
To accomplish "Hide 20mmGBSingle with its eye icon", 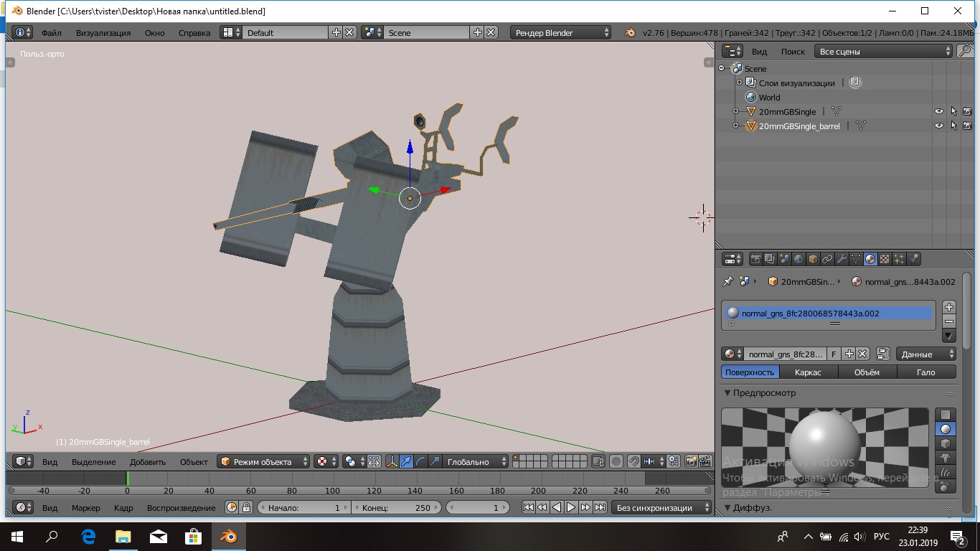I will (x=938, y=112).
